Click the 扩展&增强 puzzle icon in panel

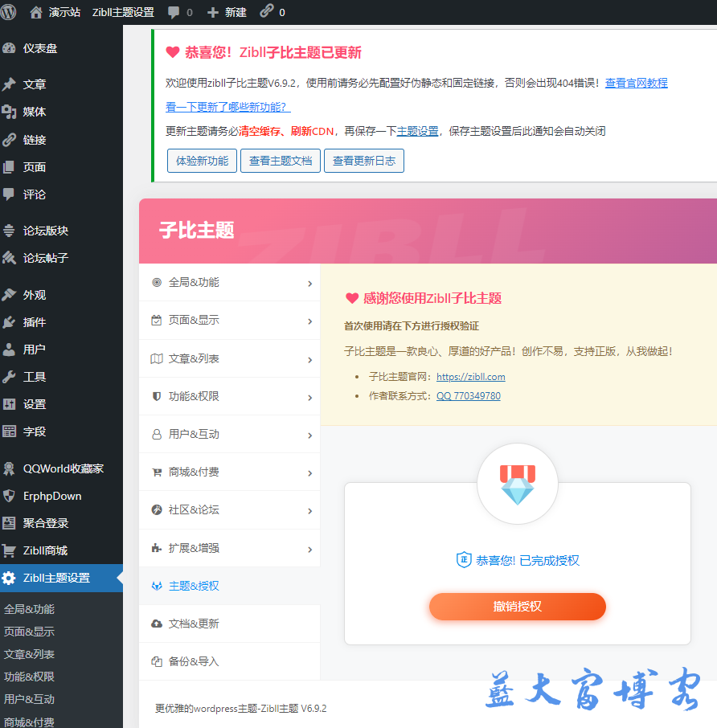pyautogui.click(x=157, y=548)
